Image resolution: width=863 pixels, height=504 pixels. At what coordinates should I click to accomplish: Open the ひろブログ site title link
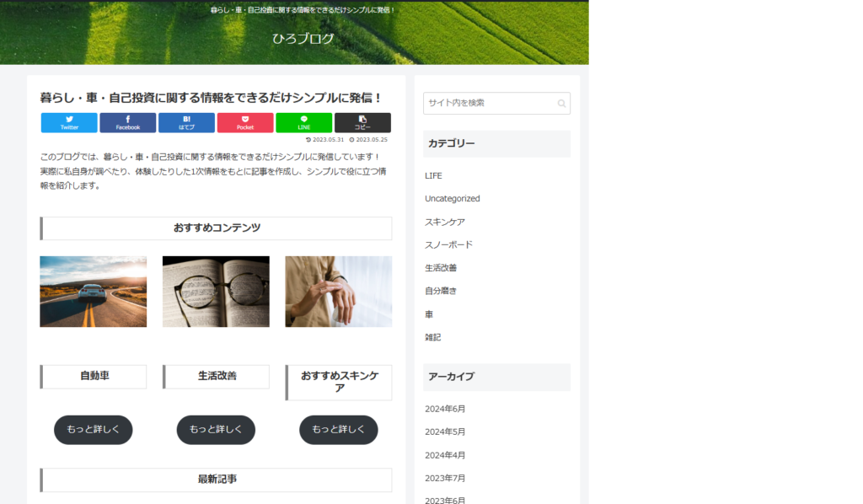(x=303, y=38)
